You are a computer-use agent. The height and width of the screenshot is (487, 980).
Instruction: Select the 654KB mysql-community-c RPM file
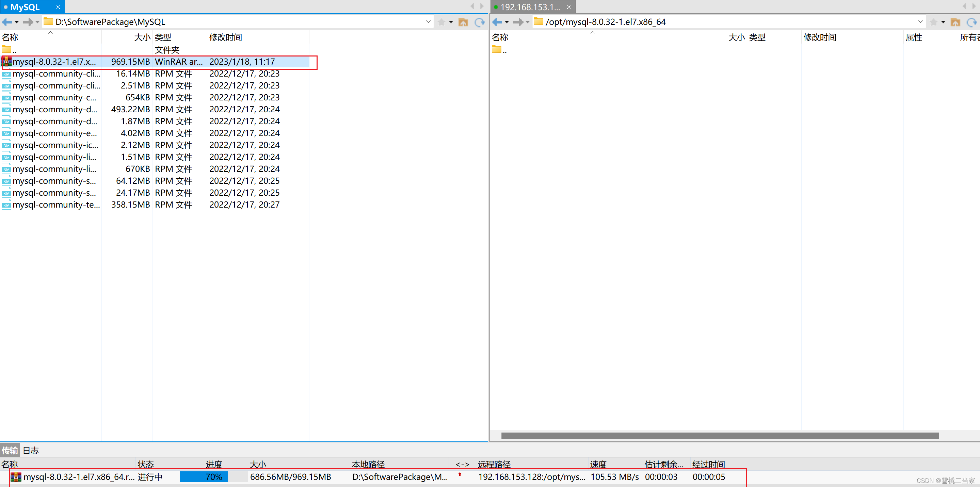click(155, 97)
